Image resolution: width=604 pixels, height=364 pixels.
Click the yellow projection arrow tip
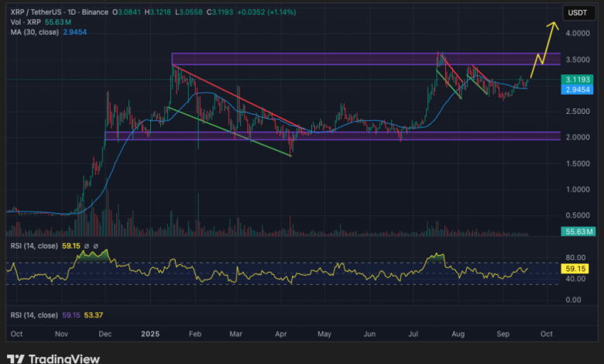tap(553, 24)
